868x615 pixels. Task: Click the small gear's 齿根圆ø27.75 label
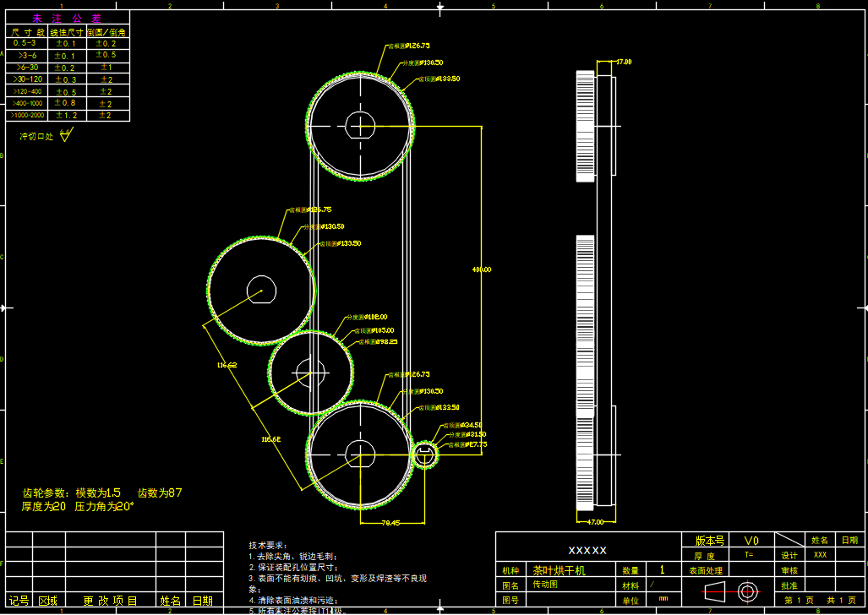(467, 444)
